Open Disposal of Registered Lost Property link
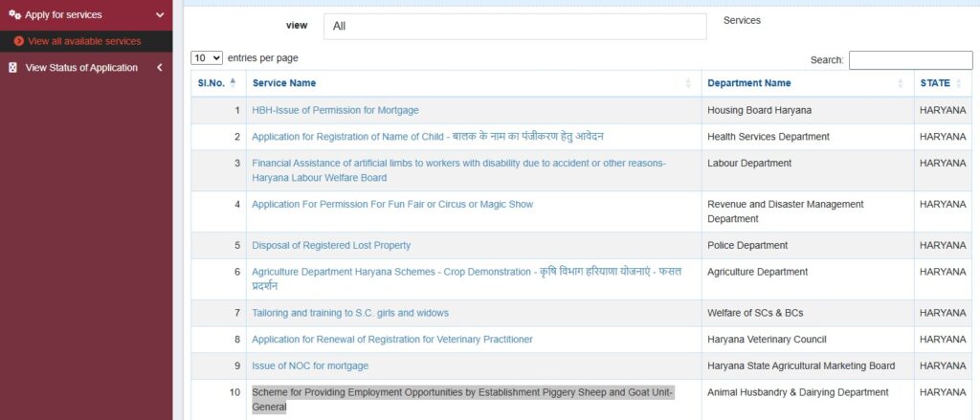Image resolution: width=980 pixels, height=420 pixels. coord(331,246)
